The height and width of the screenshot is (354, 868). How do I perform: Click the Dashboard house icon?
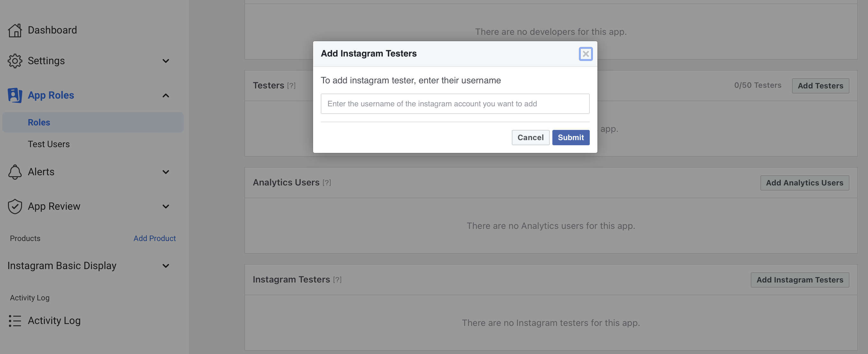[15, 30]
